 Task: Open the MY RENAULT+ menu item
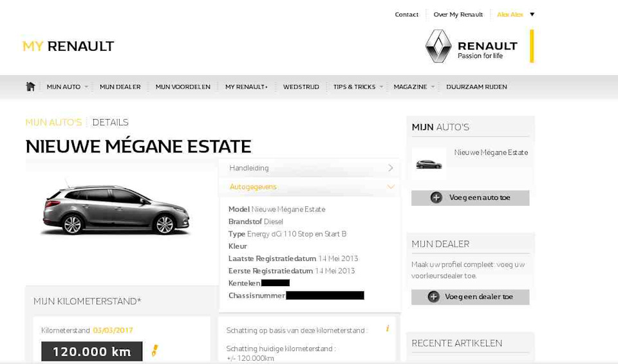pyautogui.click(x=247, y=87)
